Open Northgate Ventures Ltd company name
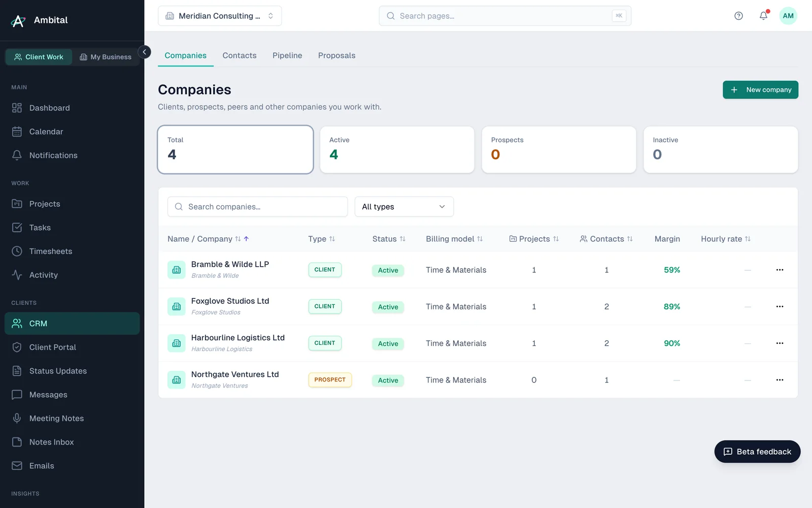 pos(235,374)
